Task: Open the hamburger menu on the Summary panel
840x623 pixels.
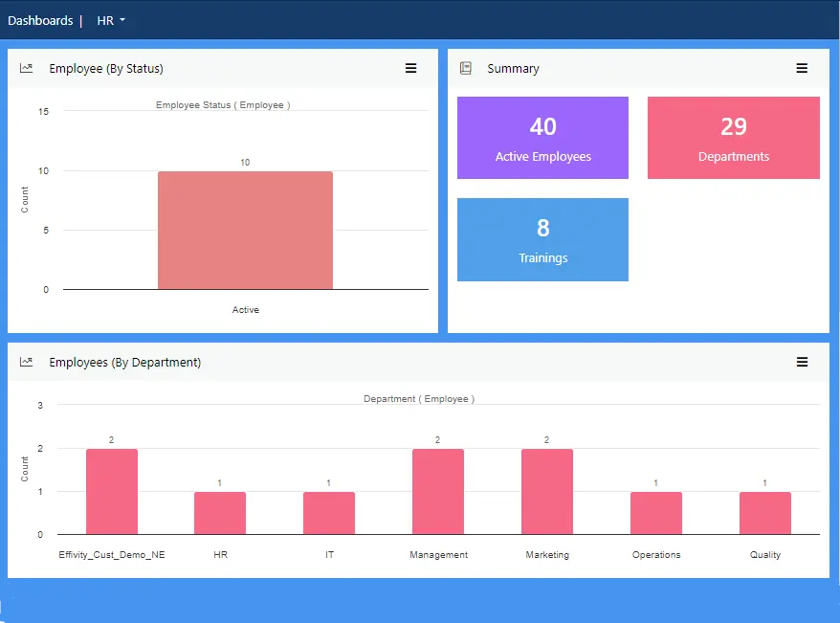Action: tap(802, 68)
